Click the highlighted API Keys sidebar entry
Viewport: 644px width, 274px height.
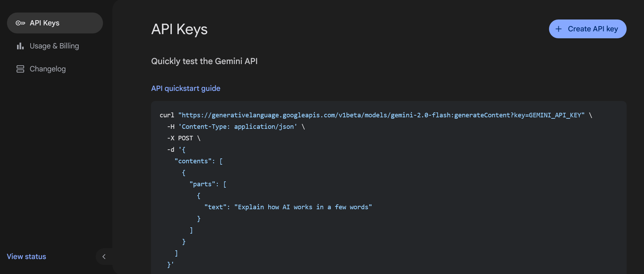click(x=55, y=23)
